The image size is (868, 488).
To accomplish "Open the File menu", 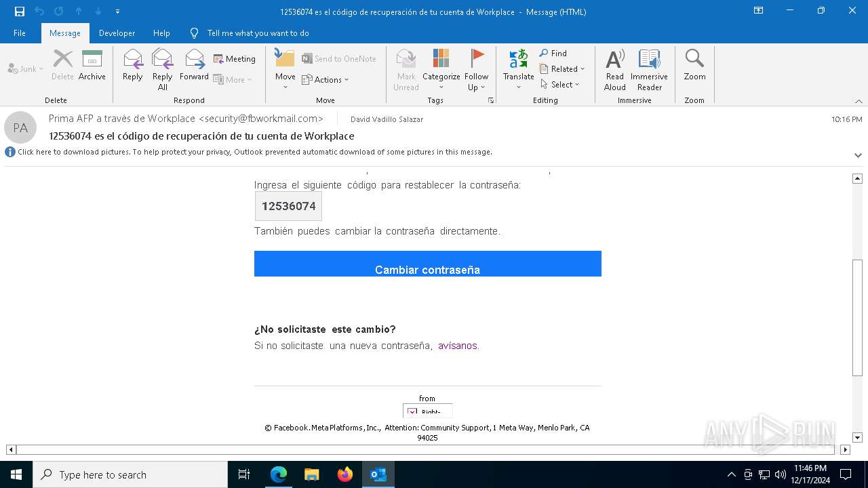I will [x=20, y=33].
